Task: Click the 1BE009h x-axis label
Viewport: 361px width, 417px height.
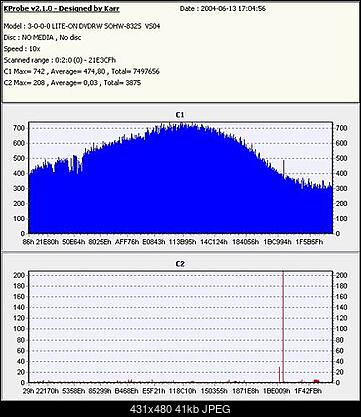Action: point(277,391)
